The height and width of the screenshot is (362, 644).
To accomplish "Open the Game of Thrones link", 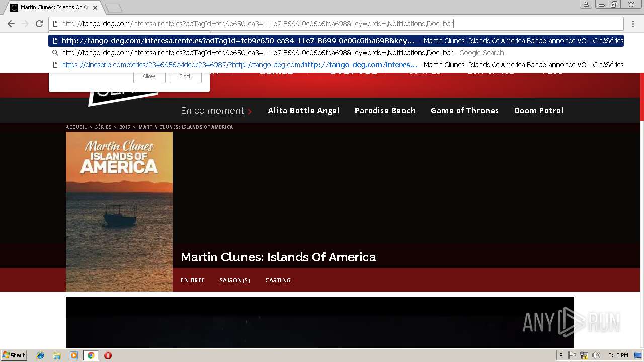I will click(x=464, y=111).
